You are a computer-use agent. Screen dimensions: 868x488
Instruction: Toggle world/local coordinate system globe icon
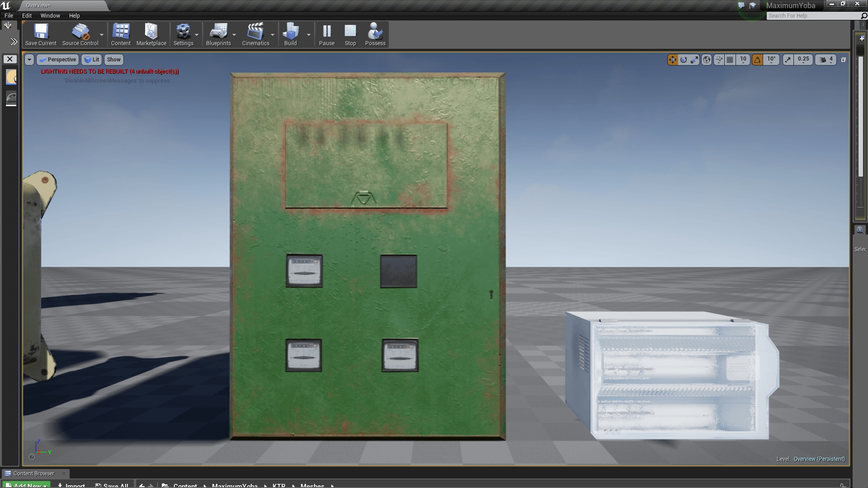(707, 60)
